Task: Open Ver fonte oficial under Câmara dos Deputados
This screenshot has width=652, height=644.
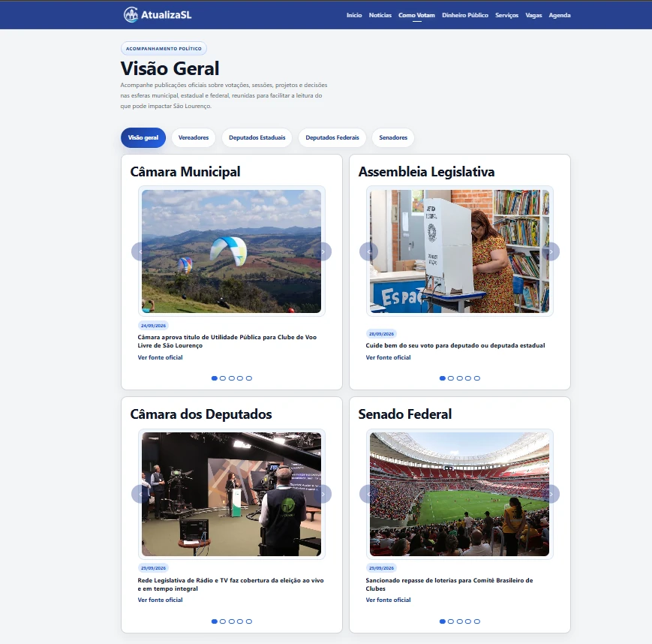Action: [x=160, y=600]
